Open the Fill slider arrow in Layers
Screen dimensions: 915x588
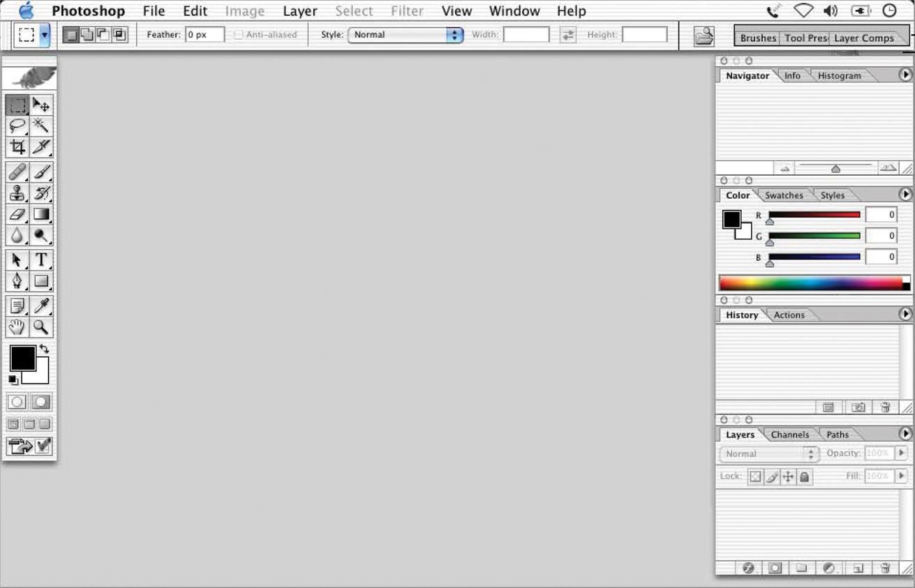901,476
